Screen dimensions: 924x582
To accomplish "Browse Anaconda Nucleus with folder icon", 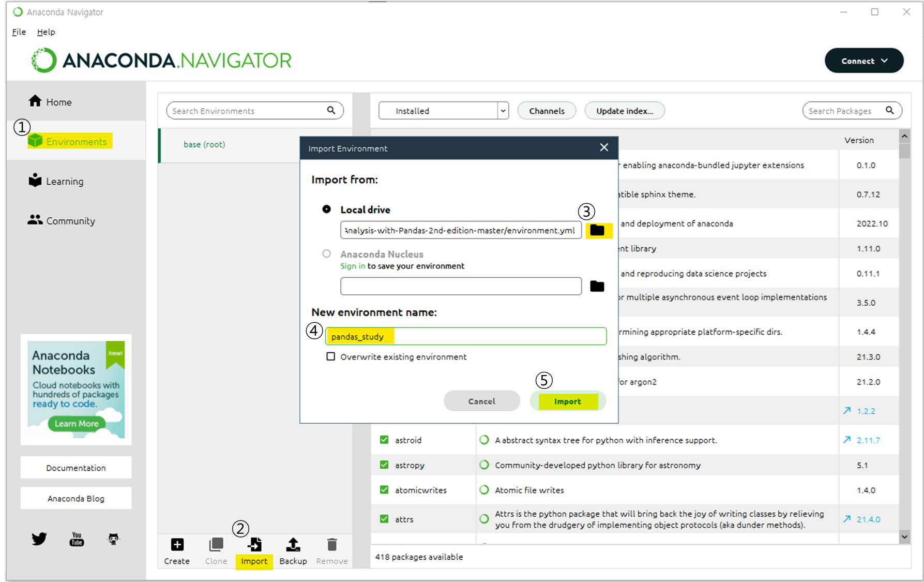I will click(x=597, y=286).
